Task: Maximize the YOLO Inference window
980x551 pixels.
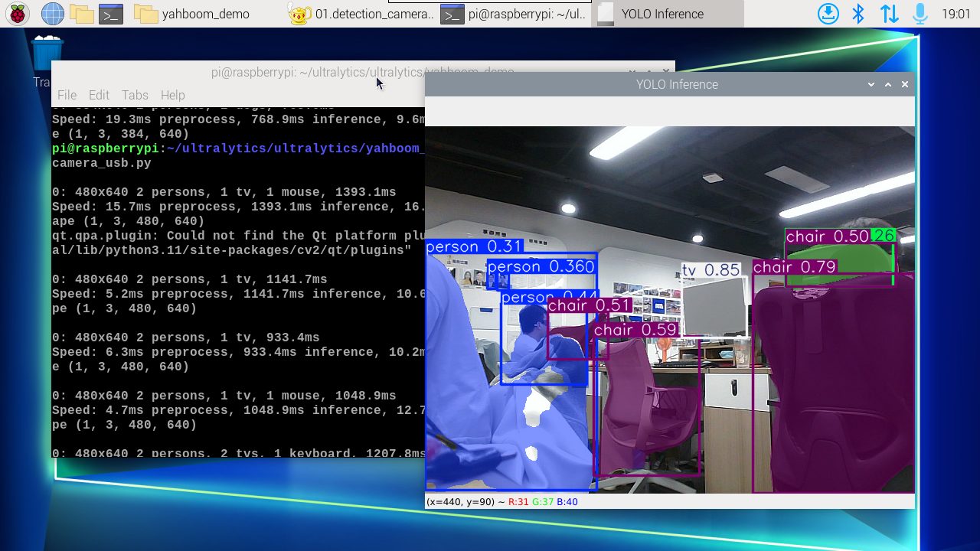Action: point(888,85)
